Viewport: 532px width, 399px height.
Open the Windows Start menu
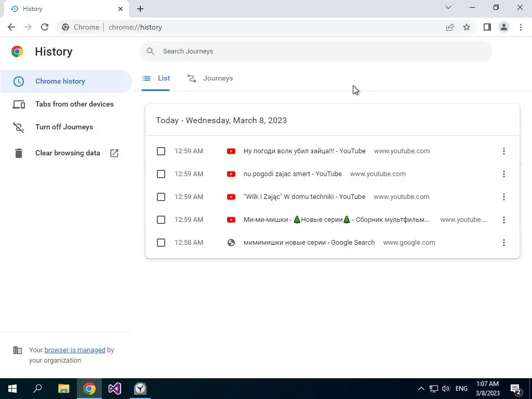click(x=12, y=389)
